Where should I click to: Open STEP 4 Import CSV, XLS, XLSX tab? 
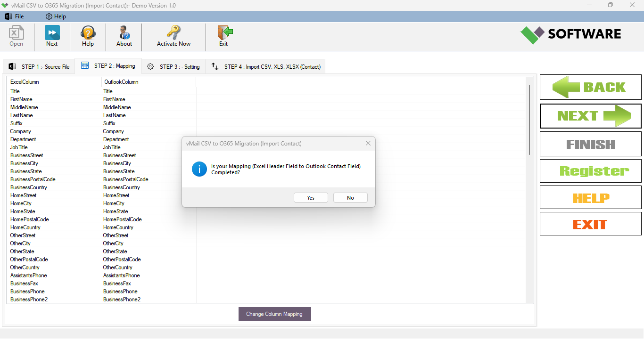(x=266, y=66)
